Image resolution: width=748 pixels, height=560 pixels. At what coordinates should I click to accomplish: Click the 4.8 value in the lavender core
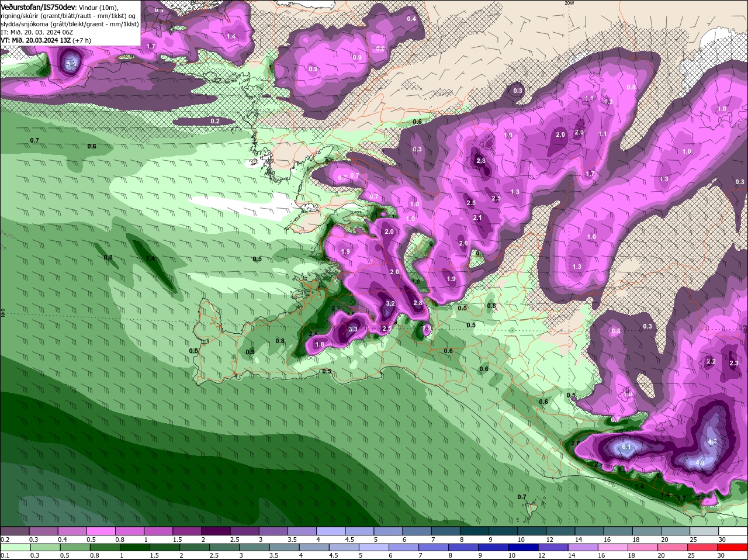click(x=700, y=462)
